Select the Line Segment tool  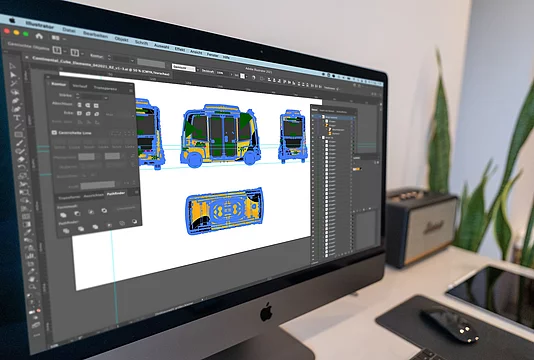18,126
